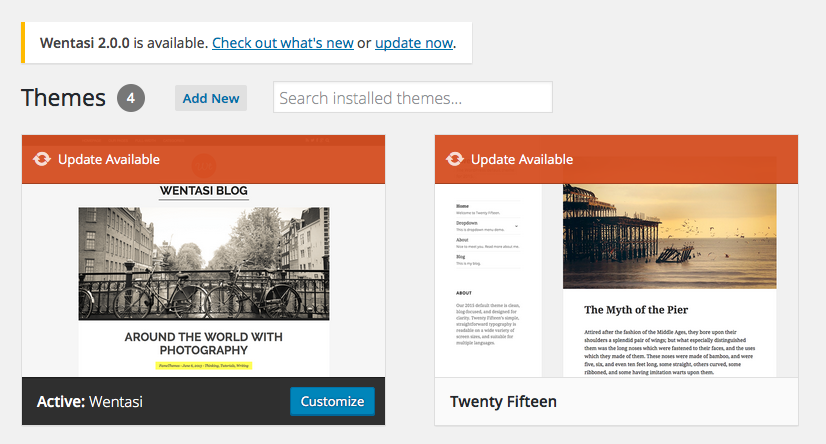Click 'AROUND THE WORLD WITH PHOTOGRAPHY' headline
This screenshot has width=826, height=444.
point(203,343)
